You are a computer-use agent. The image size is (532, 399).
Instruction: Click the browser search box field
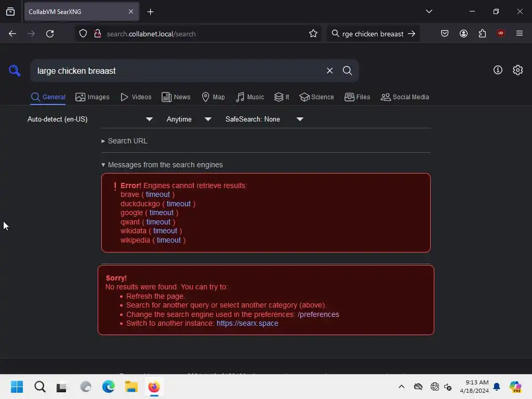point(373,34)
